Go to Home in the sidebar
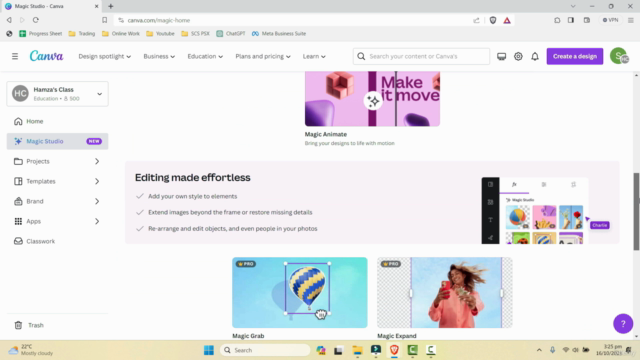 click(x=58, y=121)
